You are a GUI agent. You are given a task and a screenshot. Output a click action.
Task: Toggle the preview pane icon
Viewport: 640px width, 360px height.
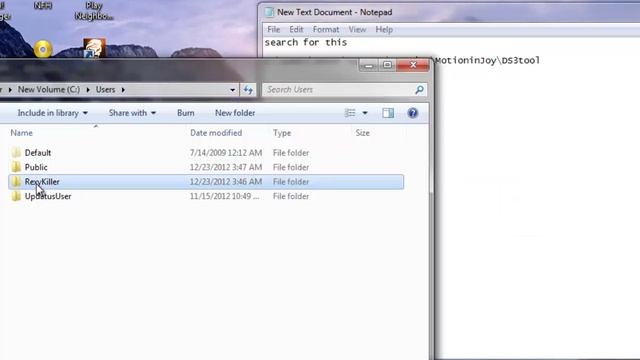(388, 113)
